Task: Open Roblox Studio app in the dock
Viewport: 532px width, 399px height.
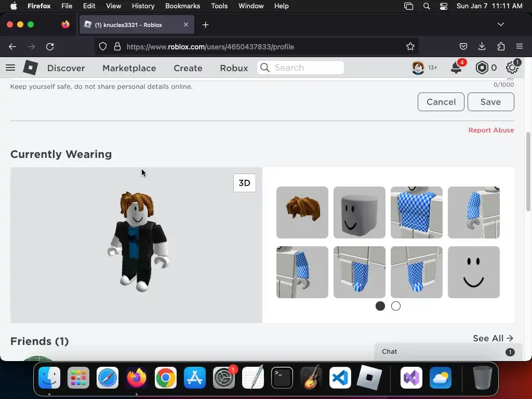Action: (x=369, y=378)
